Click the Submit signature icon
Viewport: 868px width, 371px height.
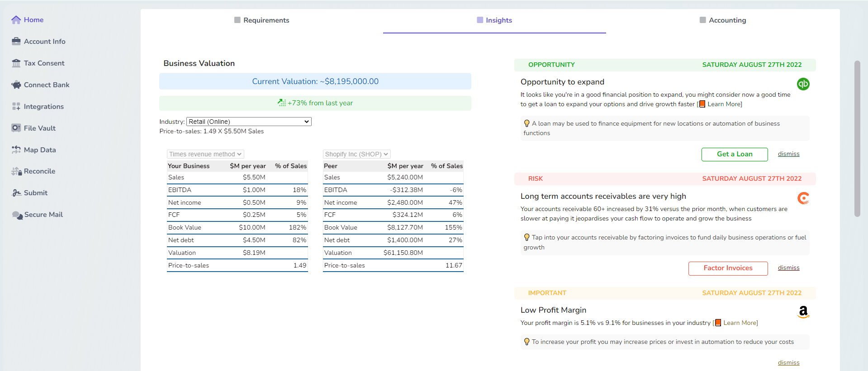pos(16,193)
